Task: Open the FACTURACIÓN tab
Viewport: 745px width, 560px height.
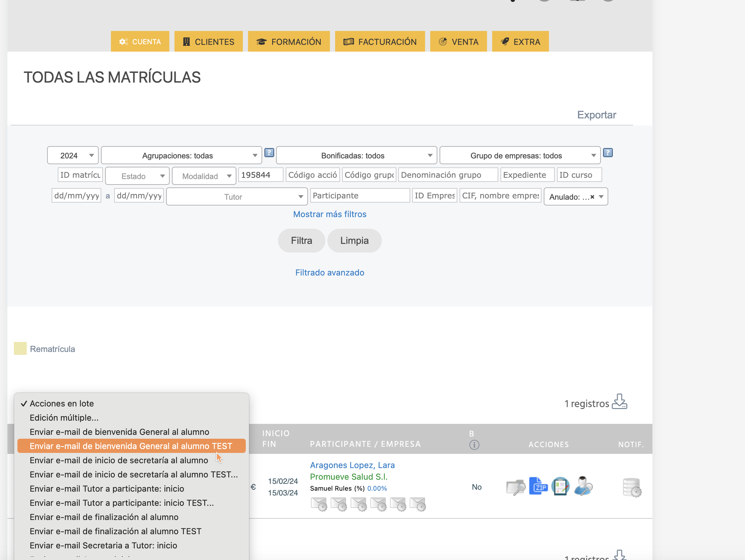Action: [380, 42]
